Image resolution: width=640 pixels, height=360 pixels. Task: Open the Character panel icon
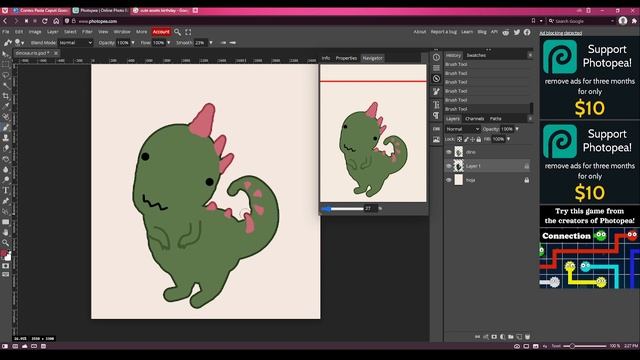[436, 104]
